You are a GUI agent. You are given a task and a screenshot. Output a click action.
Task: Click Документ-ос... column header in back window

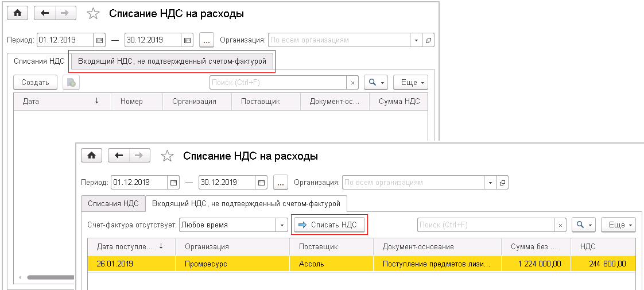[x=335, y=102]
